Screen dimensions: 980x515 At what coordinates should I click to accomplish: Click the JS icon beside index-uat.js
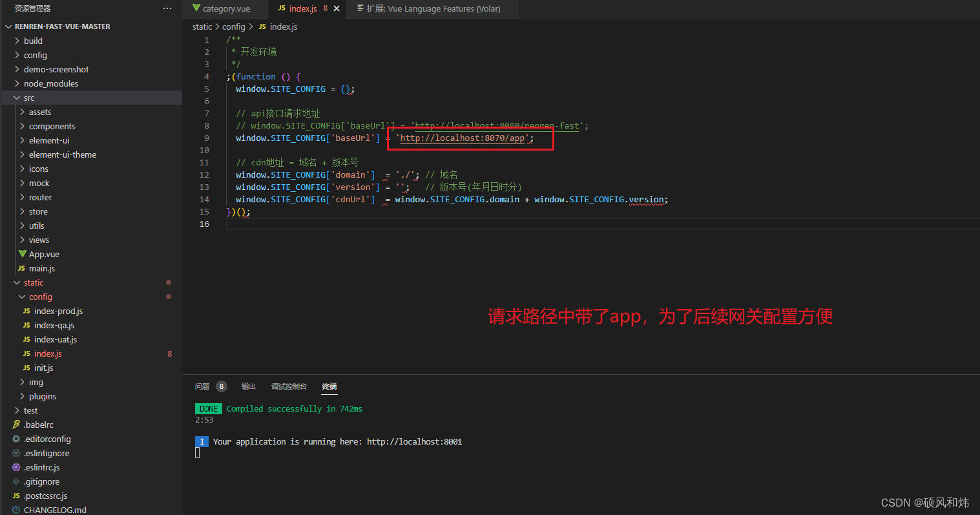pos(26,339)
